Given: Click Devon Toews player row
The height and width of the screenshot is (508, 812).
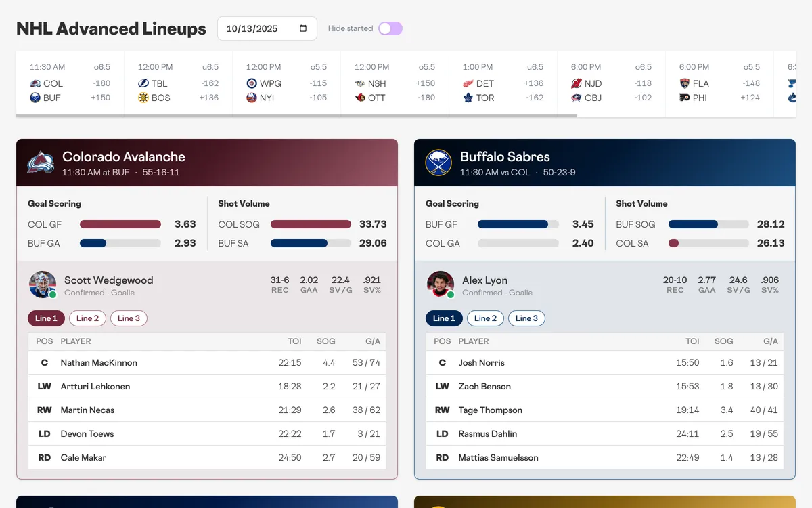Looking at the screenshot, I should 207,433.
